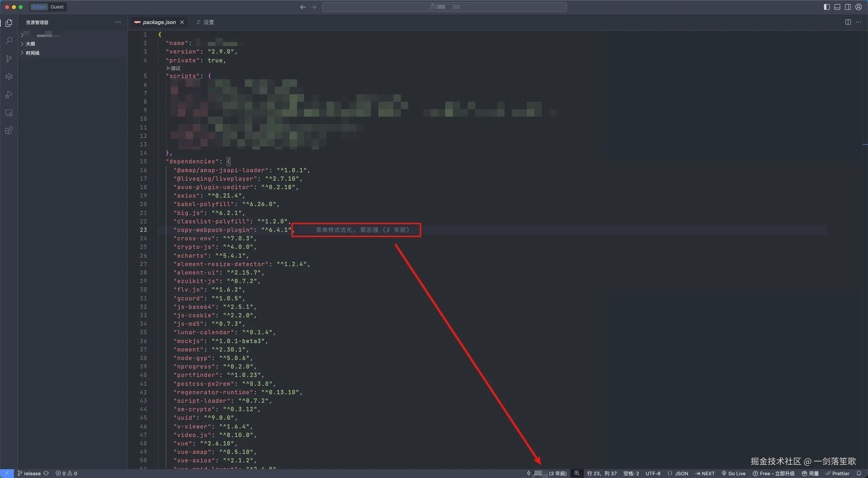
Task: Switch to Quest mode in title bar
Action: point(57,7)
